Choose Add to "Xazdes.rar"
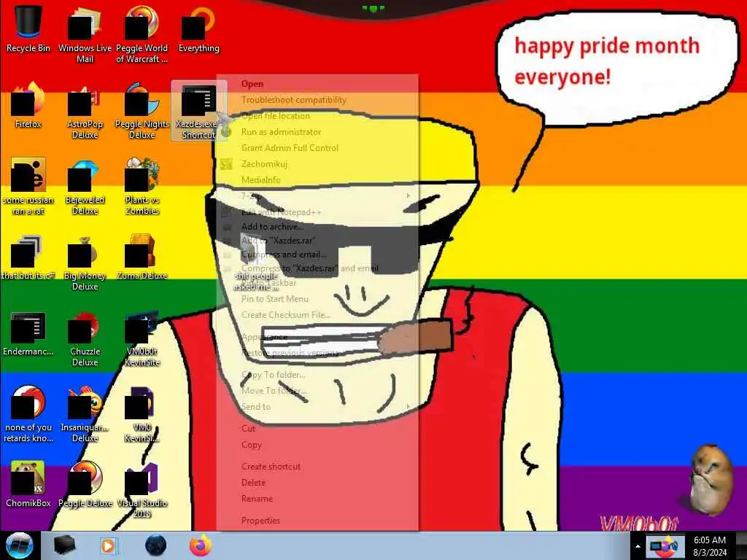This screenshot has width=747, height=560. coord(317,241)
